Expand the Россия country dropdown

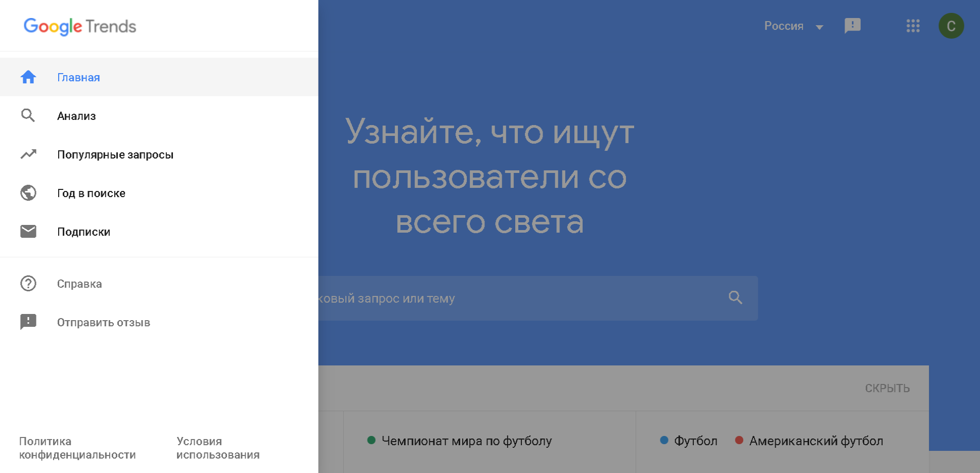[793, 26]
